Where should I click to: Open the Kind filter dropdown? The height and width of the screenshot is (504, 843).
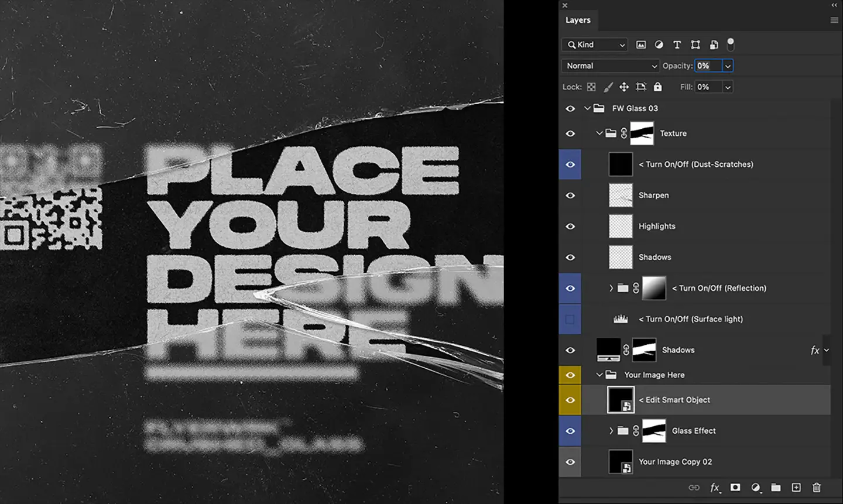pos(594,44)
